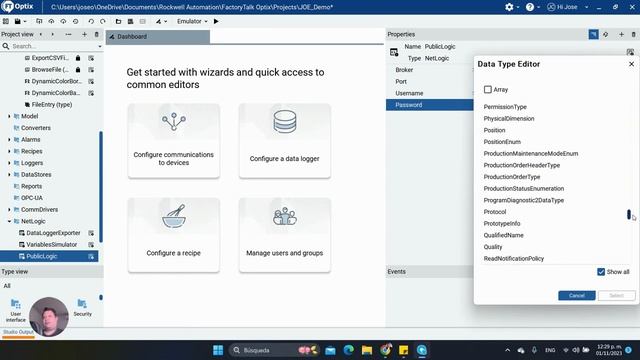Select the Port property row
The image size is (640, 360).
429,82
